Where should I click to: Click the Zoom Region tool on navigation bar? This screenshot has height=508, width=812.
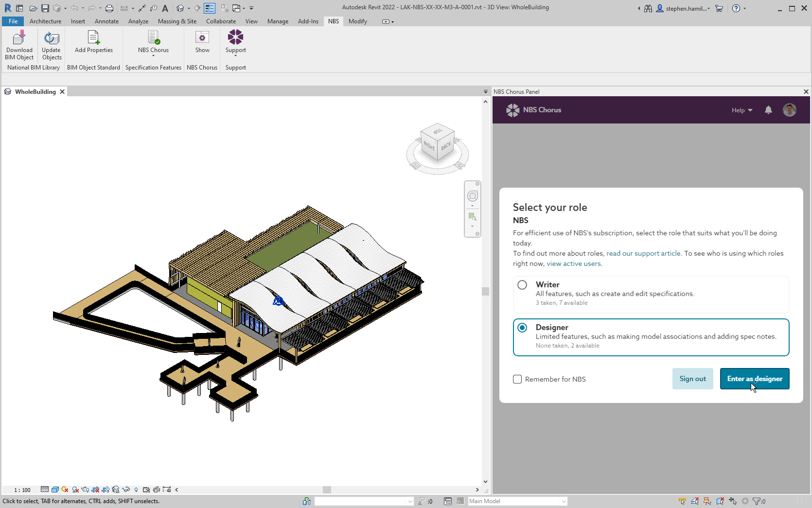click(472, 216)
